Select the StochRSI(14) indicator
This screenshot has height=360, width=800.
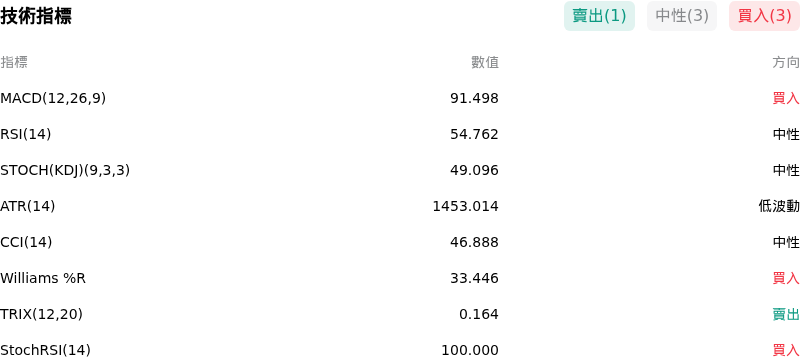pos(45,350)
